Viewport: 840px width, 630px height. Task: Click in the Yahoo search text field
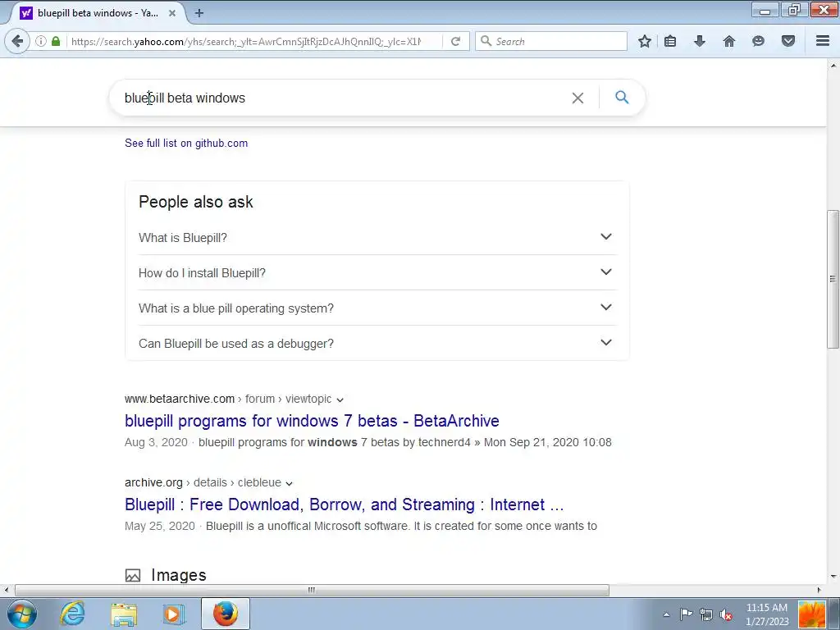343,98
